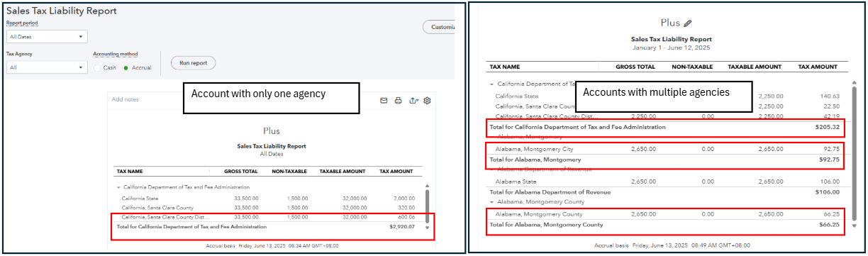
Task: Click the All Dates subtitle under report title
Action: (272, 153)
